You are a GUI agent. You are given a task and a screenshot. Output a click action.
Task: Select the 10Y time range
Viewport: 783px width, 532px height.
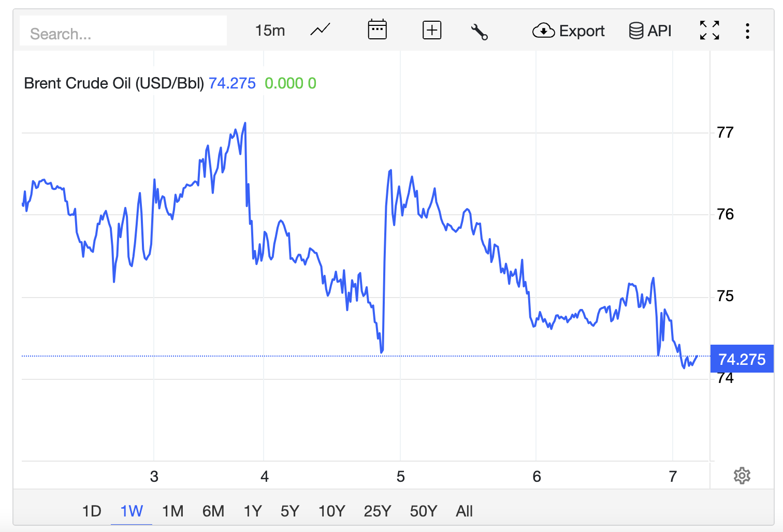332,511
